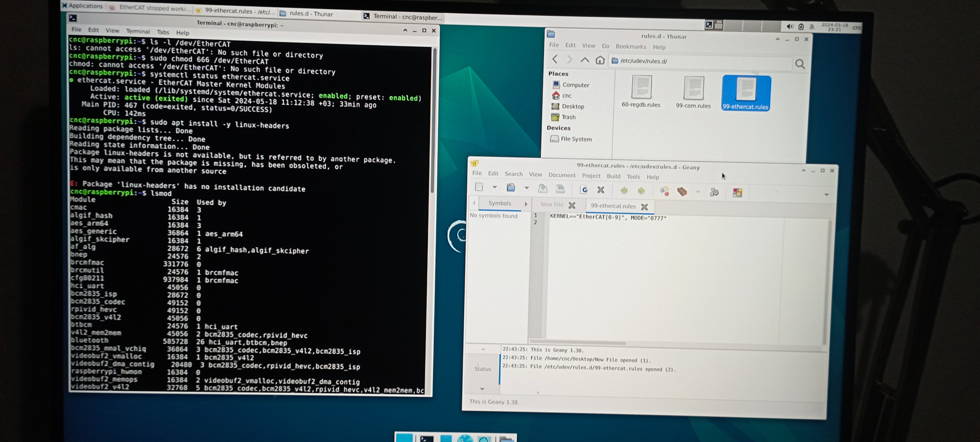Open Geany's Search menu
This screenshot has height=442, width=980.
[514, 174]
